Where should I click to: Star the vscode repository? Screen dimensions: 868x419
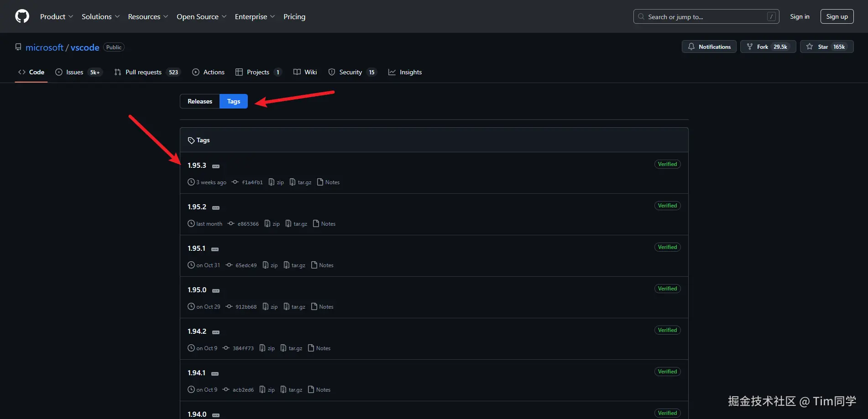click(826, 47)
